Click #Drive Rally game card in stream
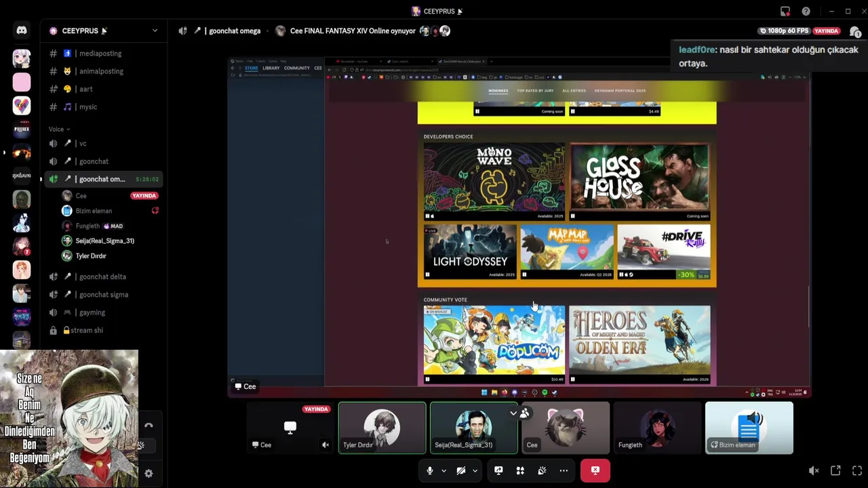Viewport: 868px width, 488px height. click(664, 252)
